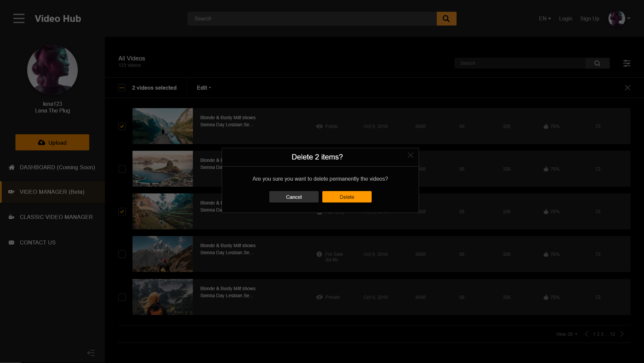Screen dimensions: 644x363
Task: Click the Video Hub logo
Action: [58, 18]
